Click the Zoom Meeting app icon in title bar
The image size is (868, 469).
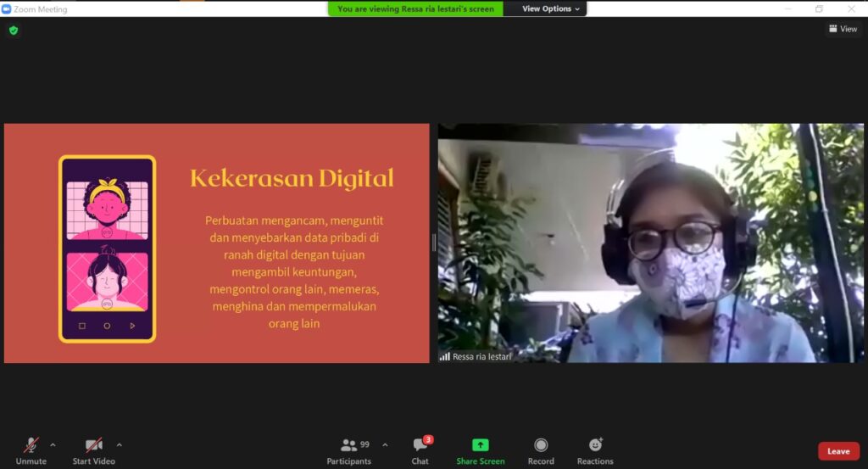coord(7,8)
